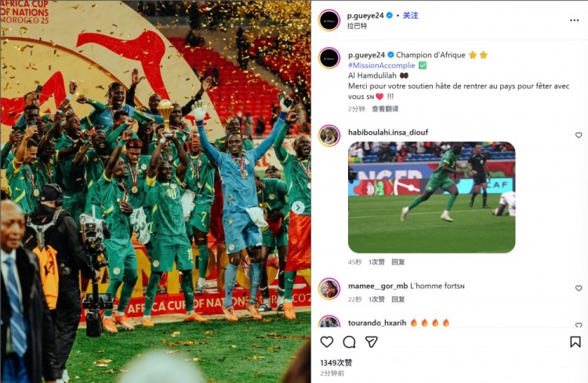Like the post with heart icon

(327, 341)
